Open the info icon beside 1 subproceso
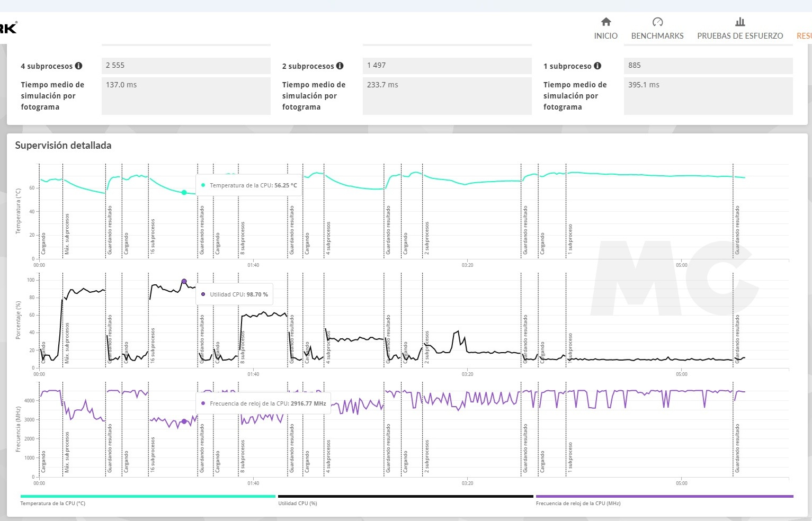The image size is (812, 521). tap(597, 66)
